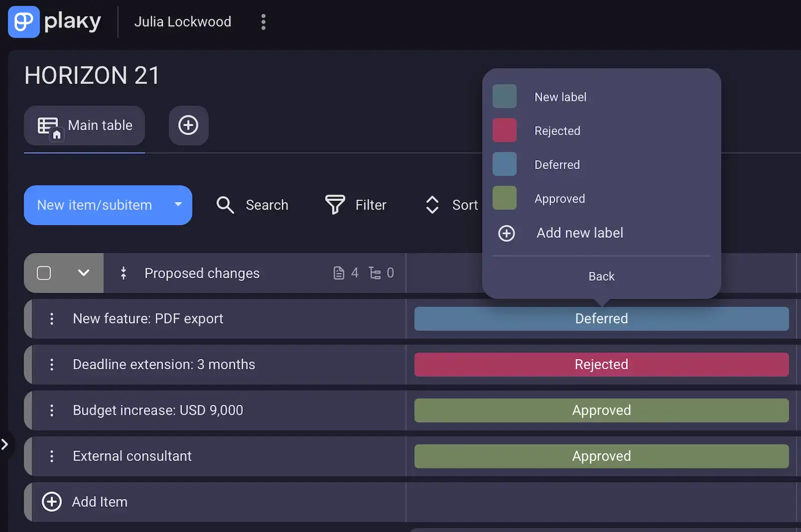The image size is (801, 532).
Task: Open Approved status cell of Budget increase
Action: pyautogui.click(x=601, y=411)
